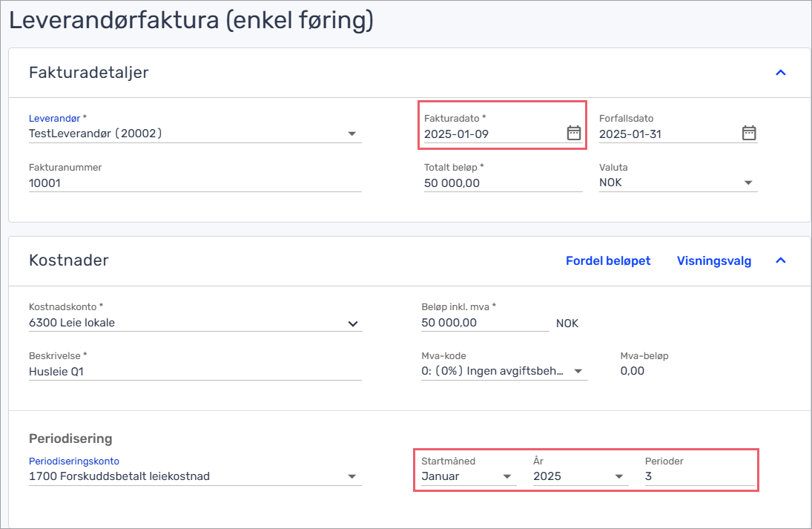Open the År dropdown showing 2025
The height and width of the screenshot is (529, 812).
618,476
